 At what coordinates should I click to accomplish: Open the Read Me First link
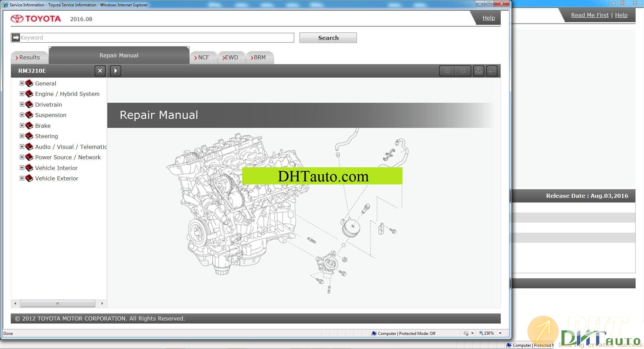click(589, 15)
